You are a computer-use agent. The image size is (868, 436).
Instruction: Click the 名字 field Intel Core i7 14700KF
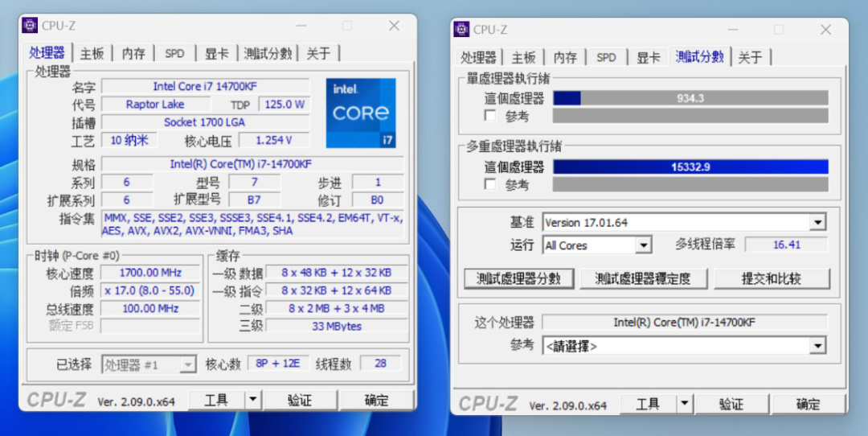click(x=206, y=86)
